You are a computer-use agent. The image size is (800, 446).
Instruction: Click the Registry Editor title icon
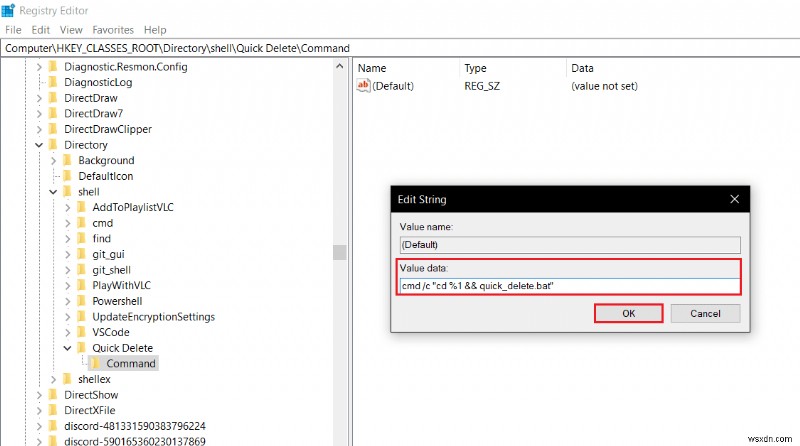click(x=8, y=10)
